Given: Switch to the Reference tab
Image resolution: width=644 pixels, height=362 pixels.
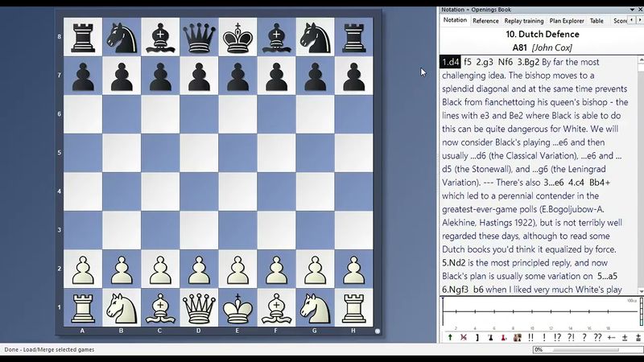Looking at the screenshot, I should (485, 21).
